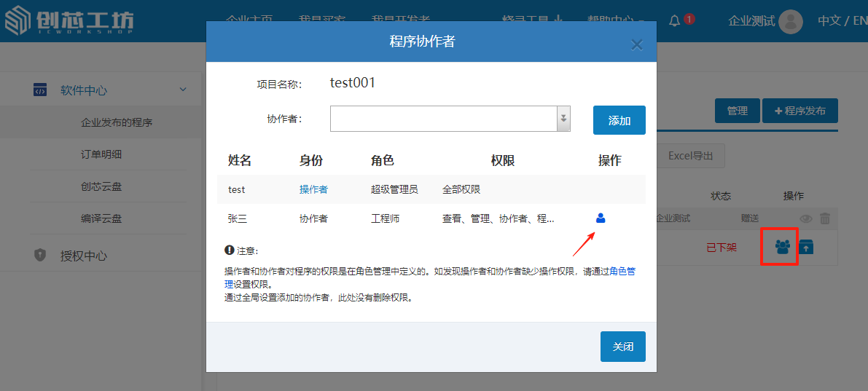
Task: Open the notification bell
Action: 674,20
